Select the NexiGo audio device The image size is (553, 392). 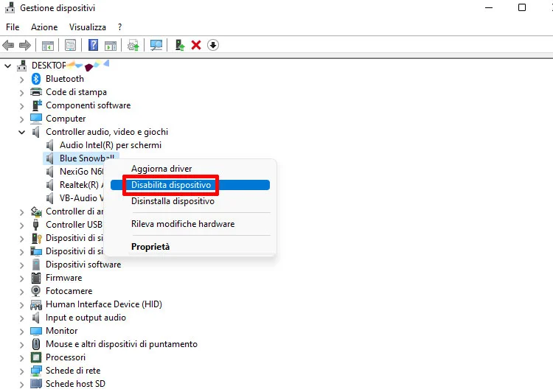(x=81, y=172)
